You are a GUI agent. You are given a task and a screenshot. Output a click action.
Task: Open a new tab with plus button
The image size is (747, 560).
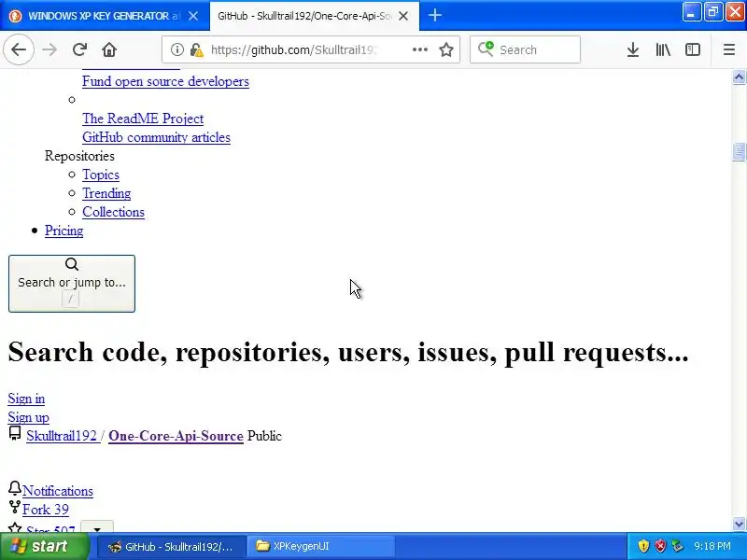[434, 16]
